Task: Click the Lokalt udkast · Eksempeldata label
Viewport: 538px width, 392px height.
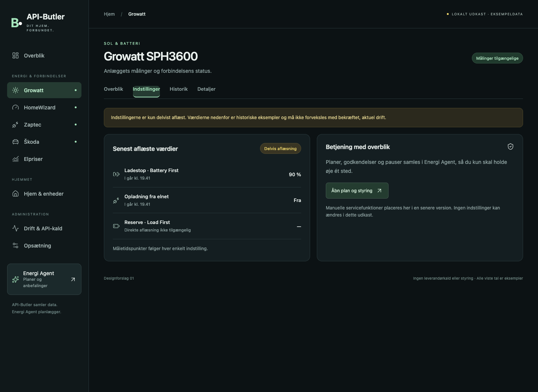Action: click(x=487, y=14)
